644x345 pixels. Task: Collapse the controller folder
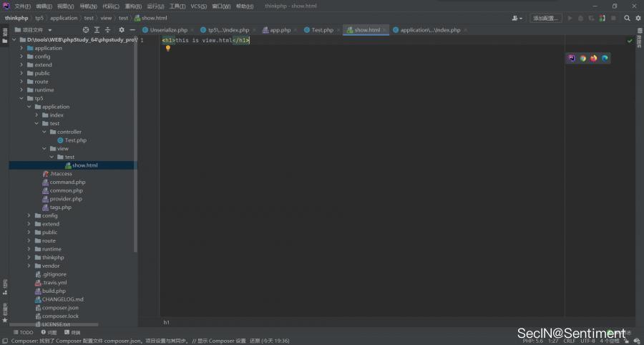(x=44, y=132)
